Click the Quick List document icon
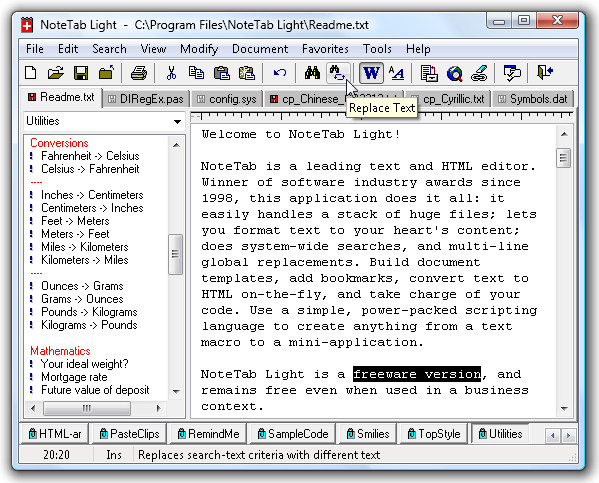This screenshot has width=599, height=483. 429,72
